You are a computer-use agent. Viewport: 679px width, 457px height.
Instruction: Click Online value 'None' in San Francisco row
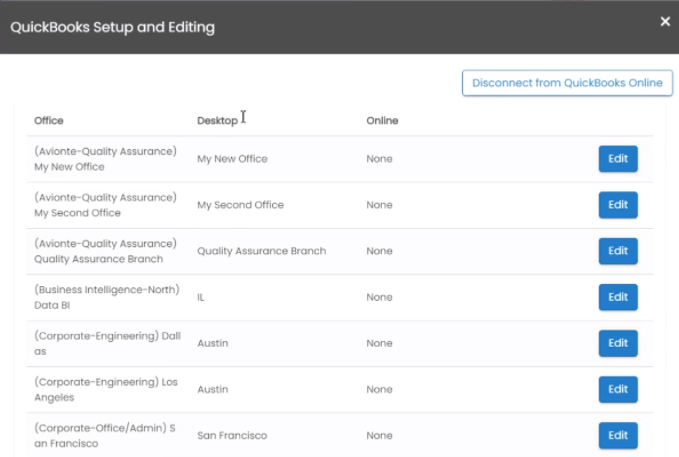click(x=379, y=435)
